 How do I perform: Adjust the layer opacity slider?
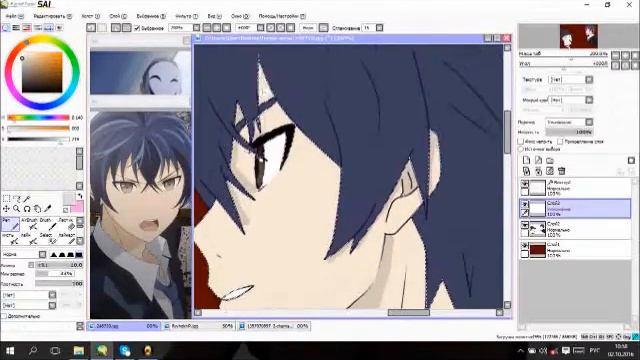[x=569, y=132]
